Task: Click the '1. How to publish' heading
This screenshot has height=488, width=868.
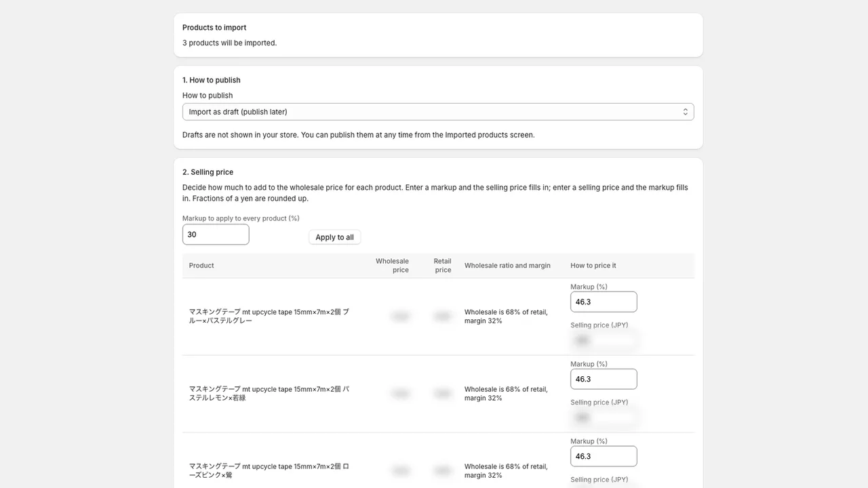Action: (212, 80)
